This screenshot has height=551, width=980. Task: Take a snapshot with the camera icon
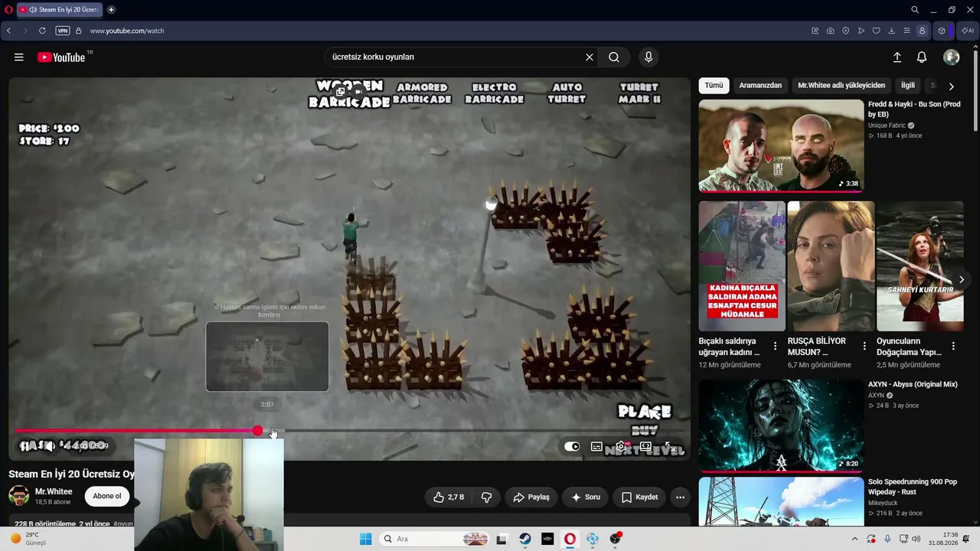coord(831,31)
